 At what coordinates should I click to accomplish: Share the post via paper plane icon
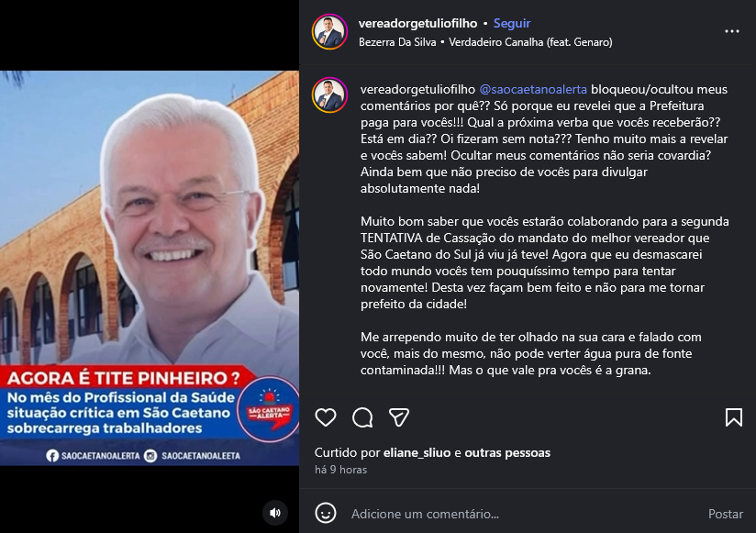399,417
